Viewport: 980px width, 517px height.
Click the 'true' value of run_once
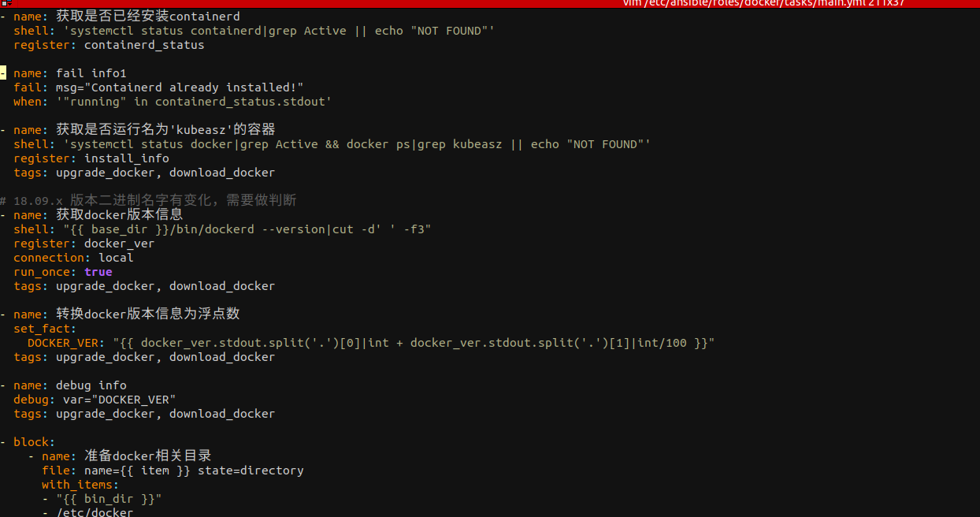[98, 272]
